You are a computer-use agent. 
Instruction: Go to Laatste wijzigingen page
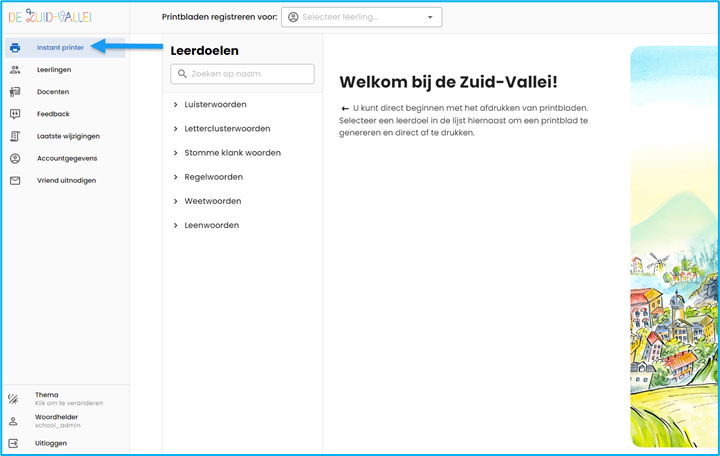coord(68,136)
